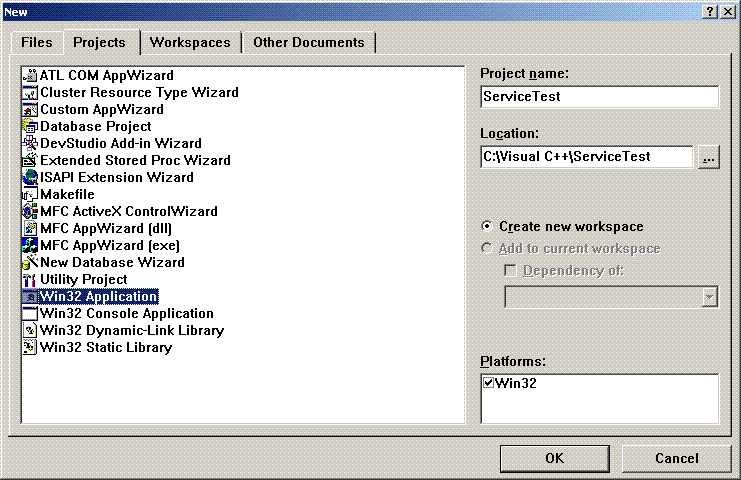Open the Location browse (...) button
The height and width of the screenshot is (480, 741).
click(x=708, y=157)
